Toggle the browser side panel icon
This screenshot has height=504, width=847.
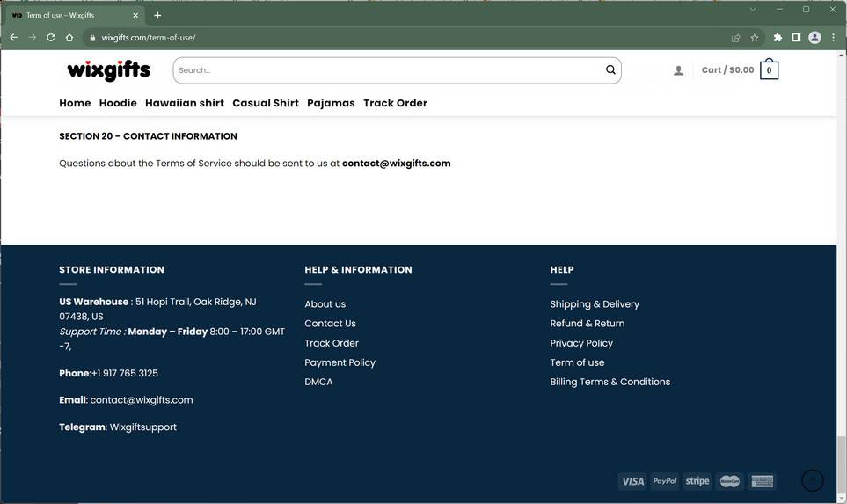pyautogui.click(x=796, y=37)
